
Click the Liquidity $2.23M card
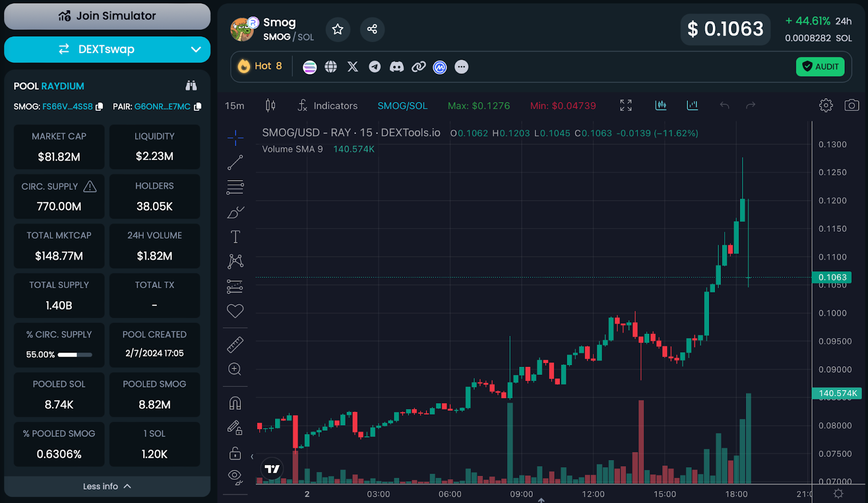pos(155,147)
